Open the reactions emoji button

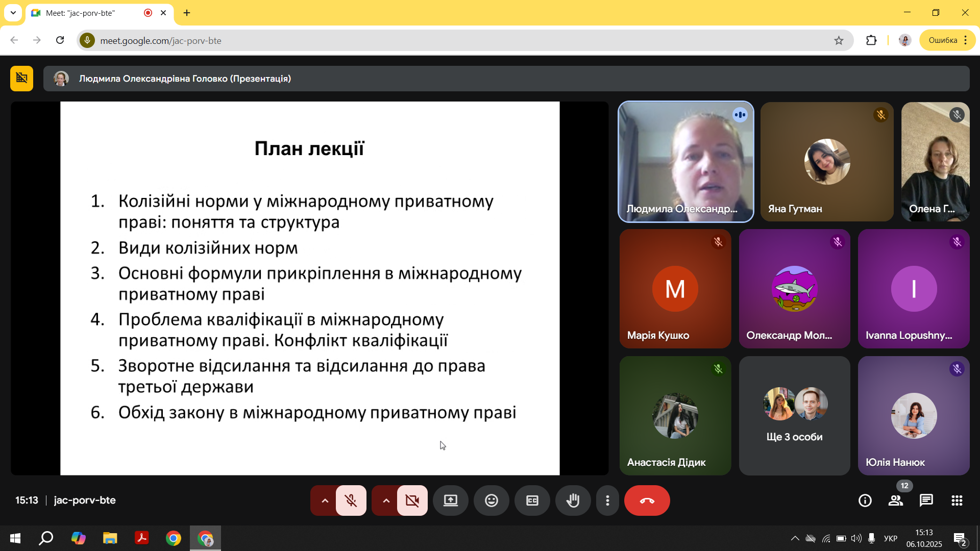click(x=491, y=500)
